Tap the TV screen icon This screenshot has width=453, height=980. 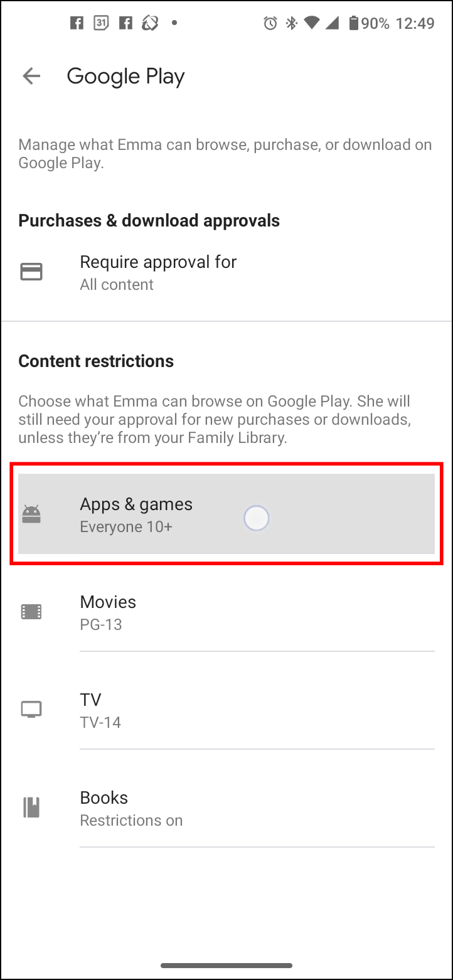[31, 710]
